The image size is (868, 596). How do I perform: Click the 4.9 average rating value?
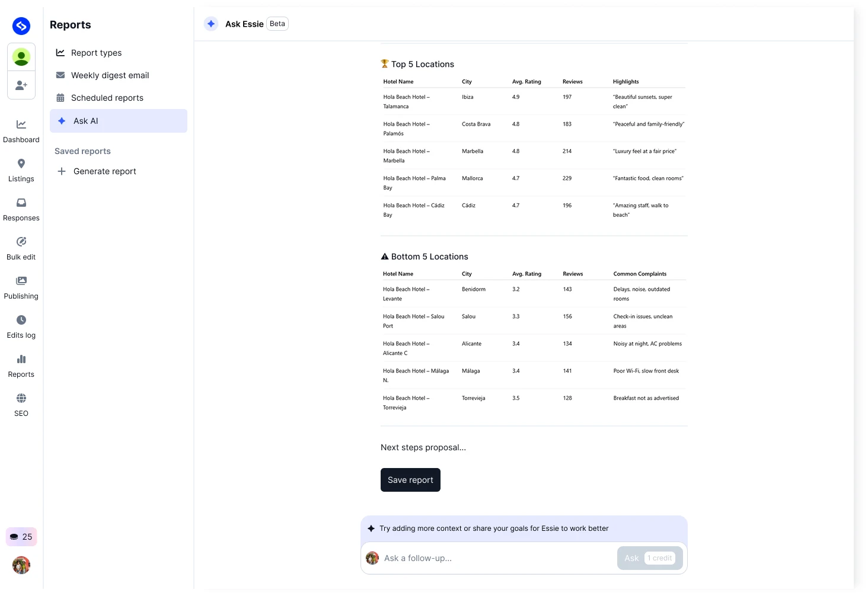pos(516,97)
